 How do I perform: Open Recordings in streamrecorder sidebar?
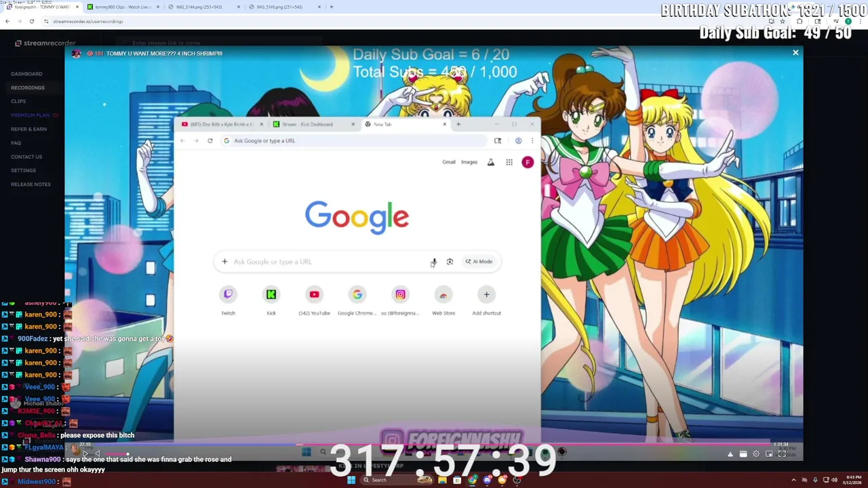(x=28, y=87)
